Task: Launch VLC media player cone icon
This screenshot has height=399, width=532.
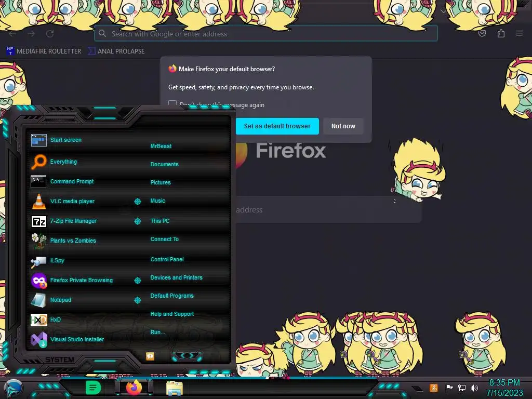Action: tap(38, 201)
